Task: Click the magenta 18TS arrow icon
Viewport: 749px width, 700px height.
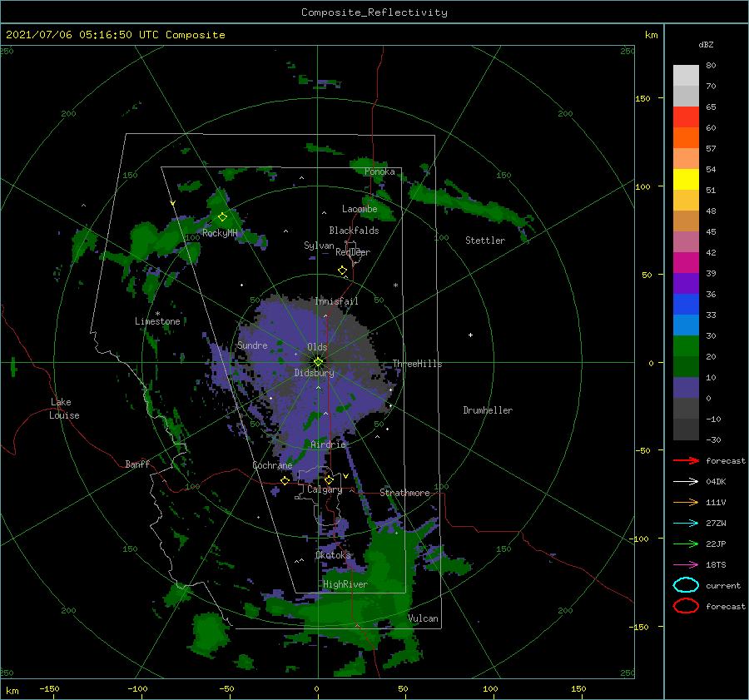Action: 686,565
